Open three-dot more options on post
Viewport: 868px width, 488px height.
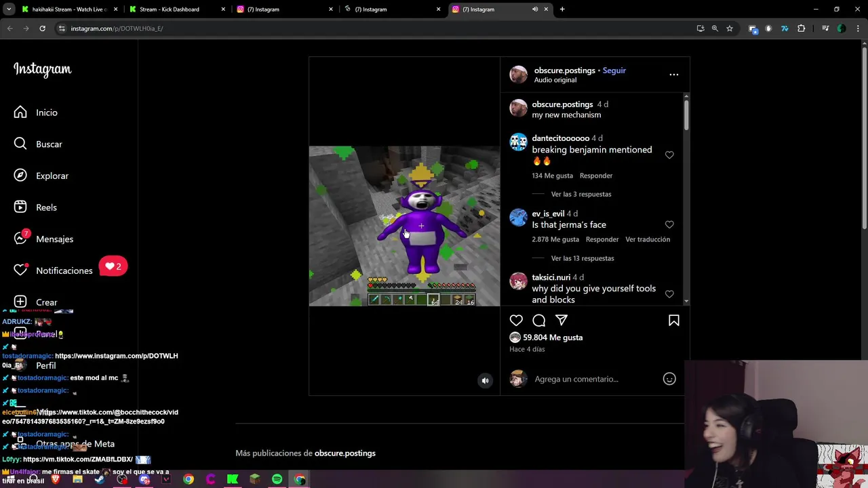(x=674, y=75)
